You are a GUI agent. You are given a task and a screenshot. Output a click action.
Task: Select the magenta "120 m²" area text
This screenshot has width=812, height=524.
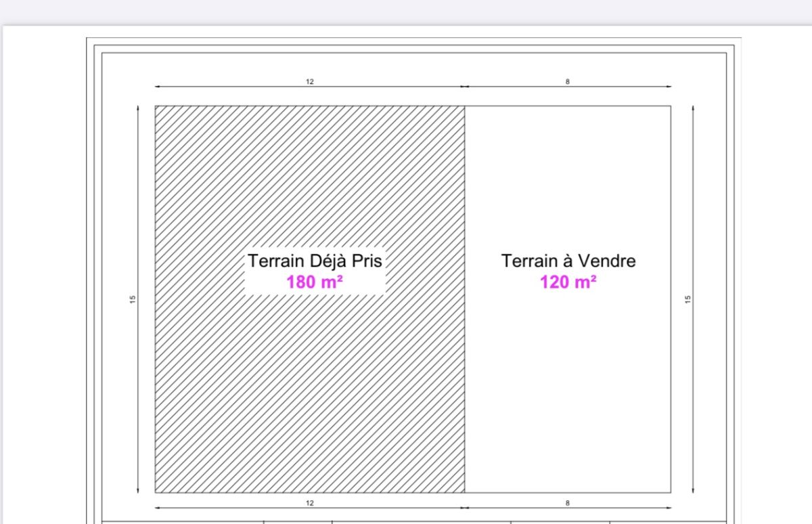pyautogui.click(x=568, y=282)
